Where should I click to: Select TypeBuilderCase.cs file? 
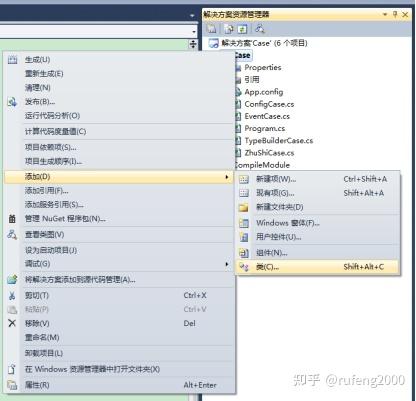(x=279, y=141)
